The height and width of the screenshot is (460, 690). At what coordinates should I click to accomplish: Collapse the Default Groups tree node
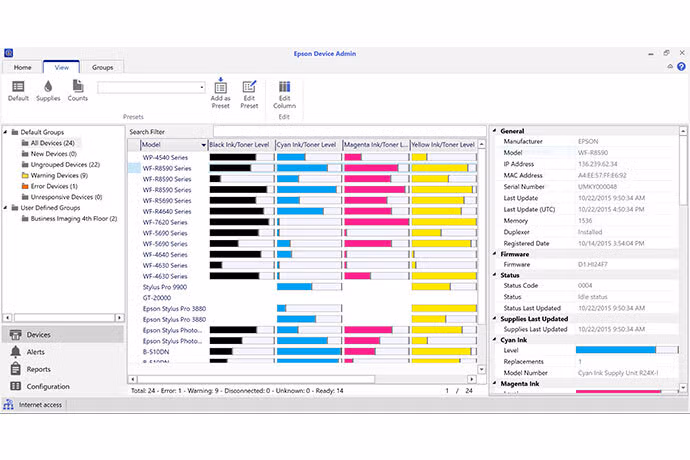(5, 132)
